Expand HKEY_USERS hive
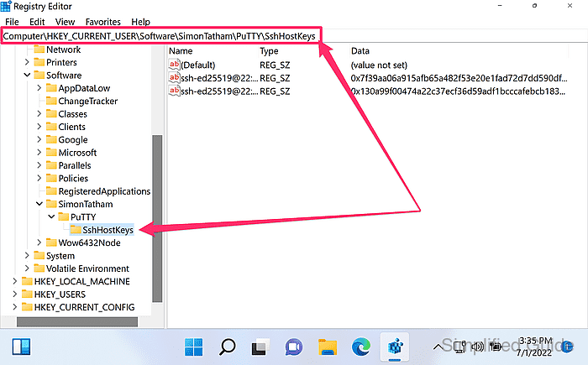Screen dimensions: 588x365 tap(14, 295)
